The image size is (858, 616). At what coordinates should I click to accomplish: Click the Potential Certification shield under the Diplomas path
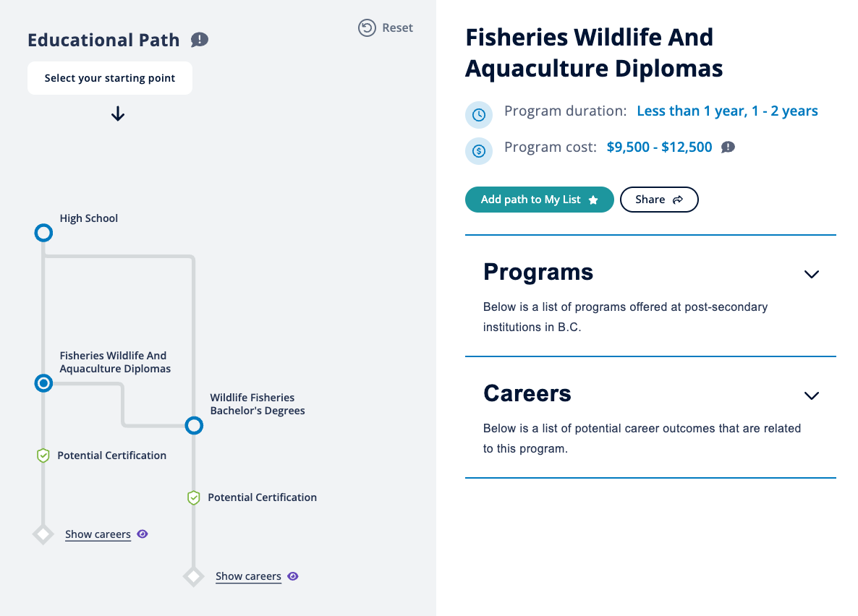43,455
